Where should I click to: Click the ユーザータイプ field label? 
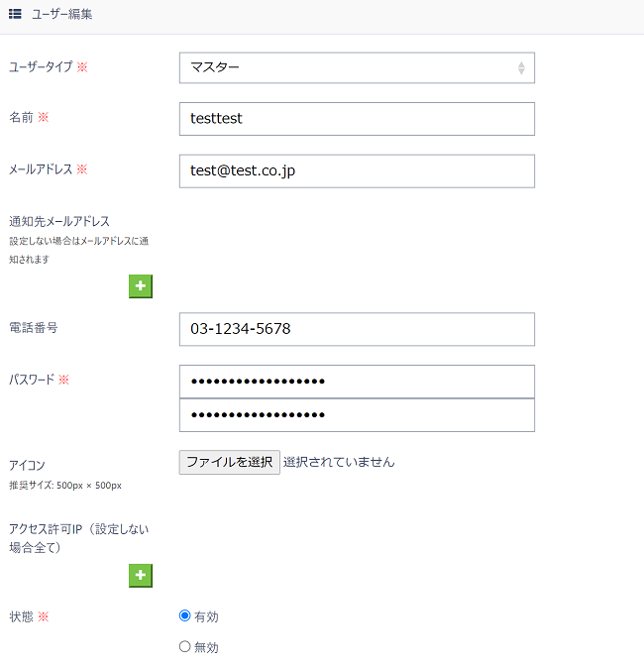(41, 66)
